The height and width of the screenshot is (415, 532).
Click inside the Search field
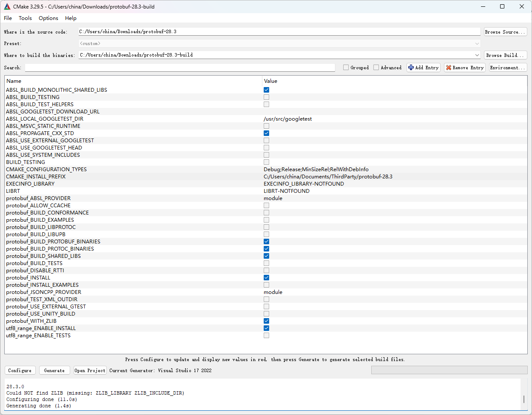(179, 67)
